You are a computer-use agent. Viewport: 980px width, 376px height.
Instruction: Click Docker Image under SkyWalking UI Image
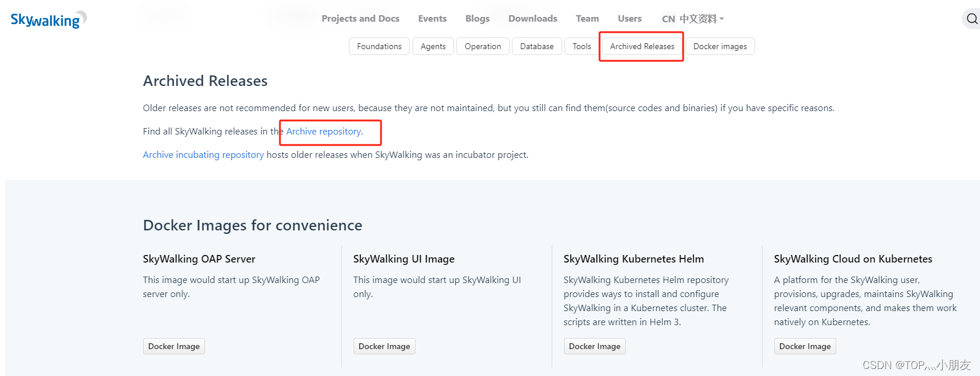[x=384, y=346]
